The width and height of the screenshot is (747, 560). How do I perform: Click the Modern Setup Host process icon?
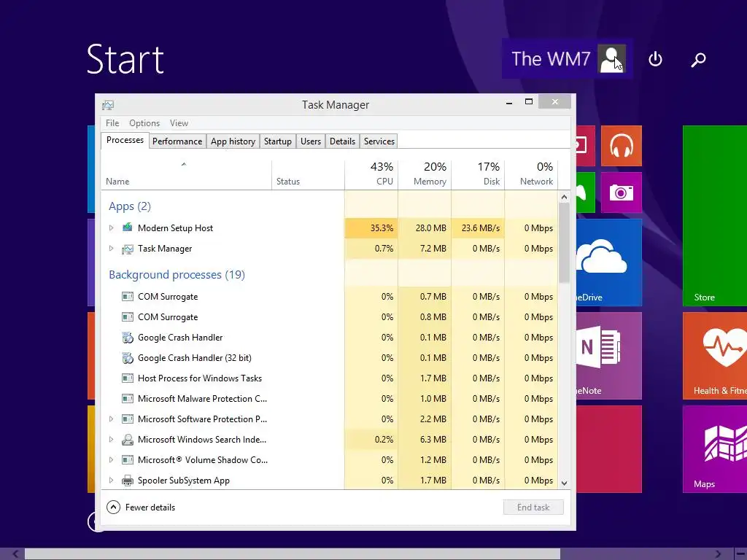(x=127, y=227)
